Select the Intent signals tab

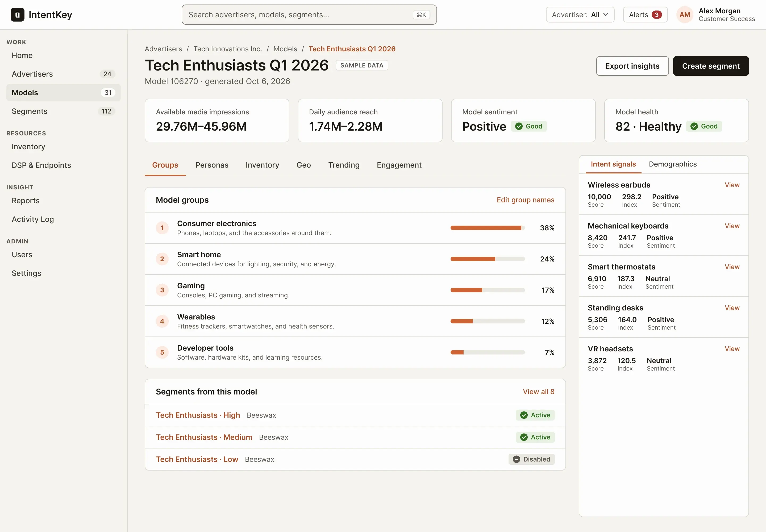(613, 164)
